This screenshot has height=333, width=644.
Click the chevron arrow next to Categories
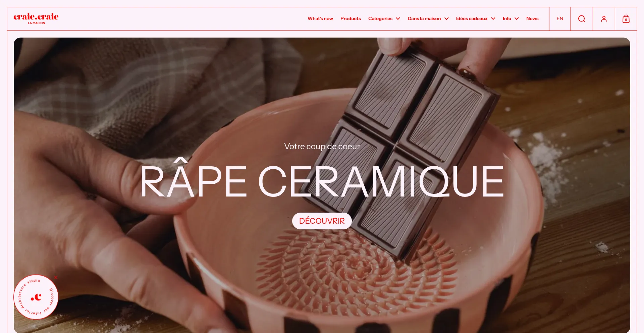pyautogui.click(x=398, y=19)
